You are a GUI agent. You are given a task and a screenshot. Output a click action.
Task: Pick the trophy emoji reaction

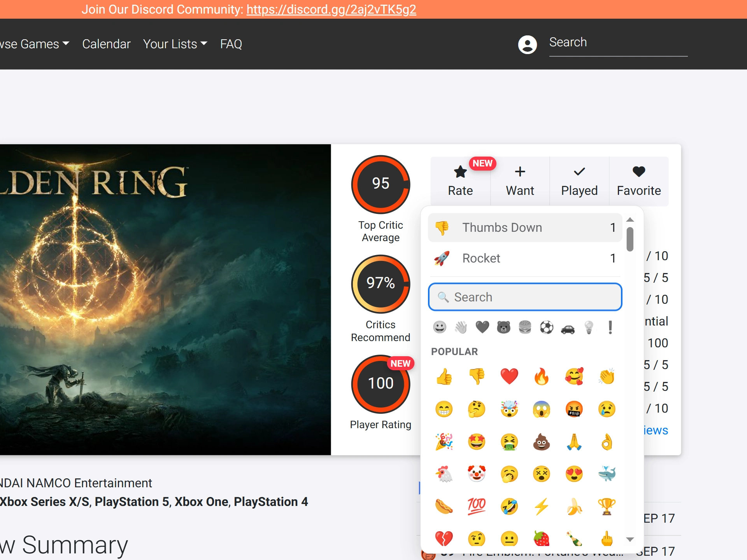[606, 507]
